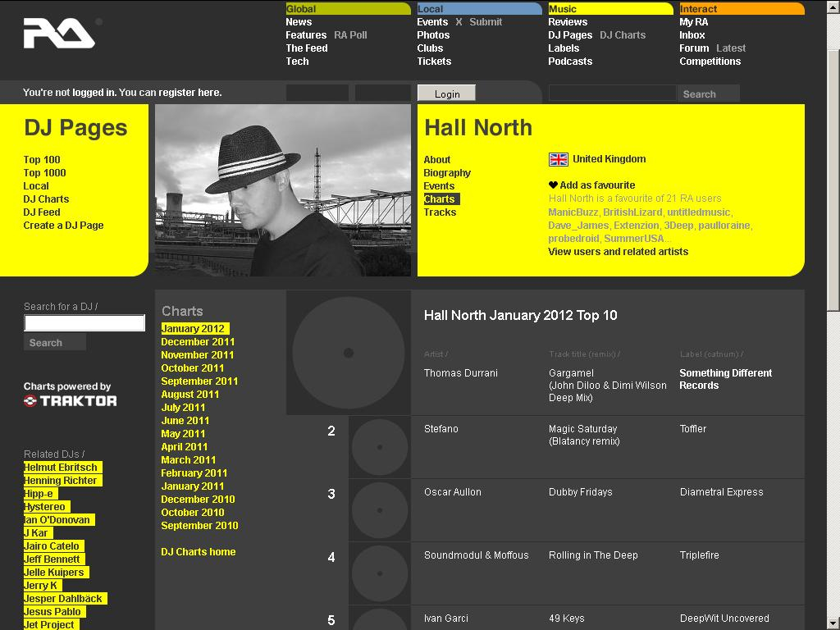Open Forum link

(694, 48)
